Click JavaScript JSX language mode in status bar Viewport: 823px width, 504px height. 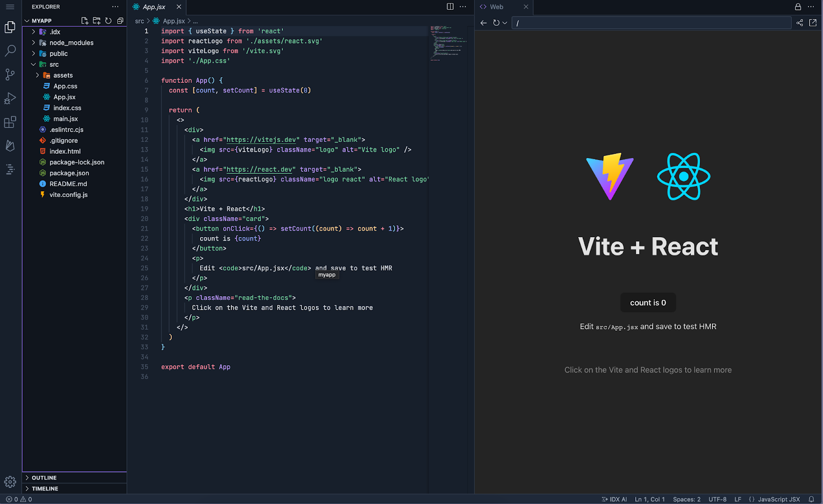pos(774,499)
